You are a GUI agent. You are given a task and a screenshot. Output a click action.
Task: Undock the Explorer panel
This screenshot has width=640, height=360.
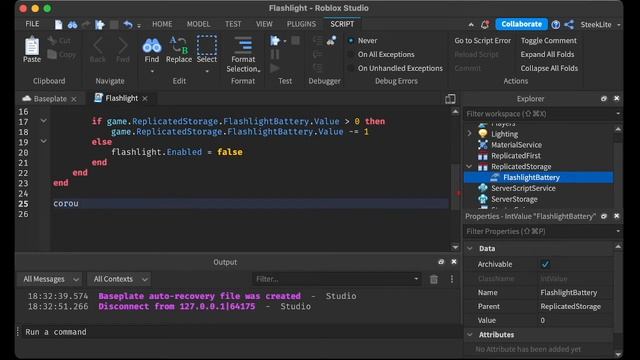tap(604, 98)
